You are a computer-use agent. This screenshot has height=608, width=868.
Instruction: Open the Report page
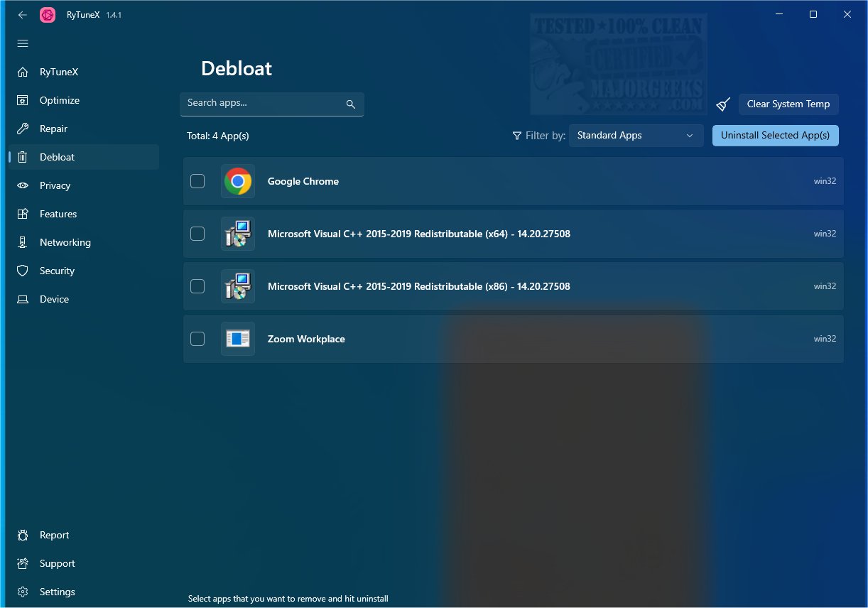[83, 536]
